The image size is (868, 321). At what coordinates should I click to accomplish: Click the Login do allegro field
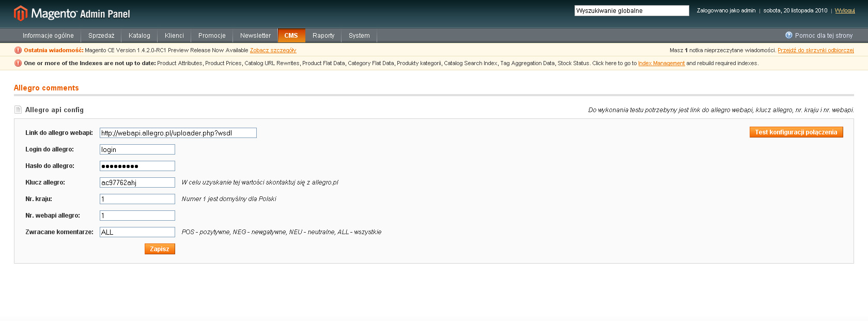(137, 149)
